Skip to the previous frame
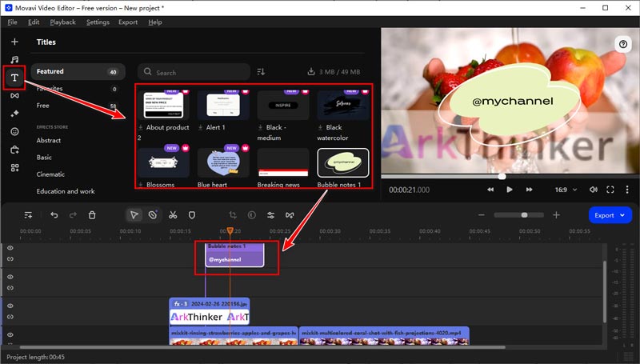Viewport: 640px width, 364px height. click(490, 190)
